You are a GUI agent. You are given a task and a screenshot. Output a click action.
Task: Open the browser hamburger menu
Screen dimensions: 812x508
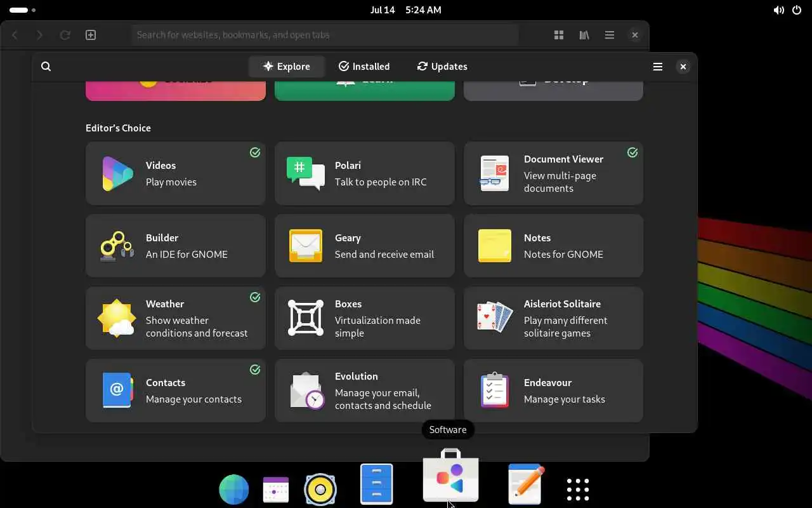click(610, 35)
